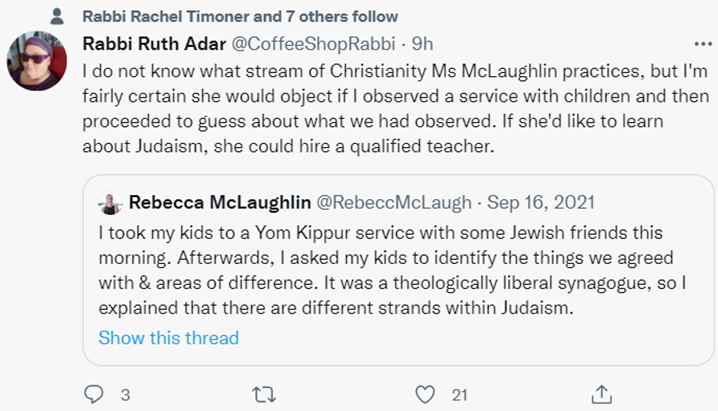
Task: Open the quoted tweet about Yom Kippur service
Action: pyautogui.click(x=398, y=270)
